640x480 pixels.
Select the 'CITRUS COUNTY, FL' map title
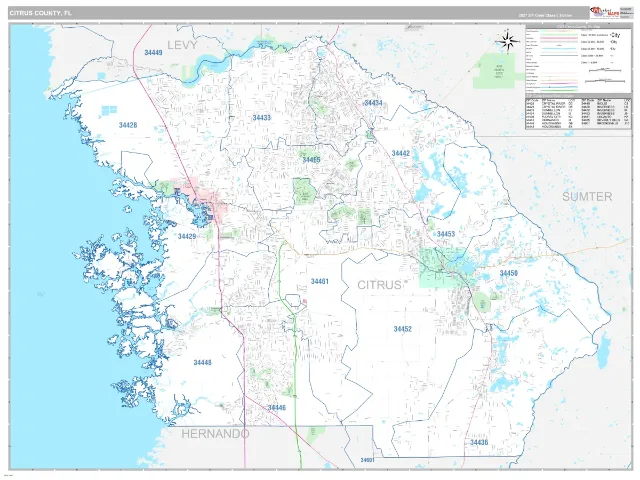tap(40, 13)
